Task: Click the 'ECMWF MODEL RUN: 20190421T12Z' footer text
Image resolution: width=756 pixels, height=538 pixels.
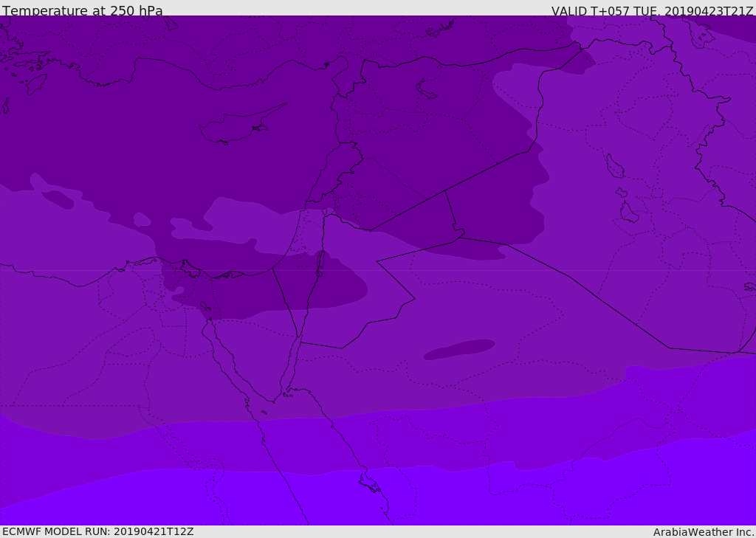Action: pyautogui.click(x=98, y=531)
